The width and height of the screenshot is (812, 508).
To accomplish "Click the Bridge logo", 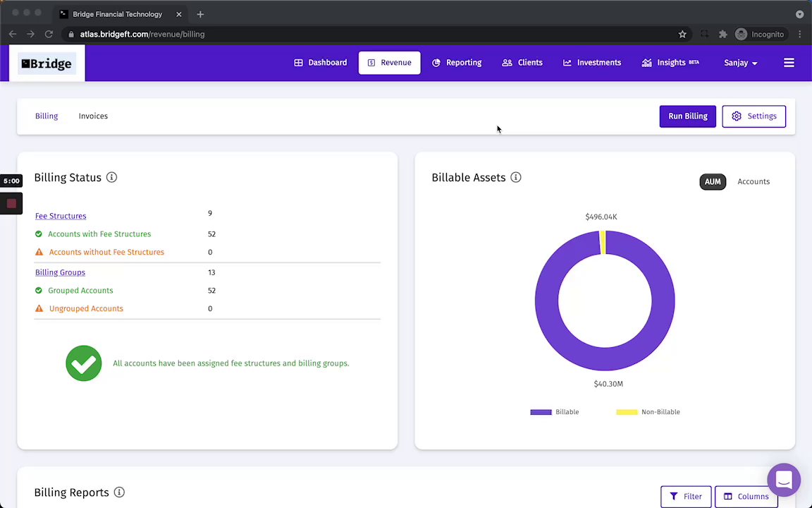I will coord(47,64).
